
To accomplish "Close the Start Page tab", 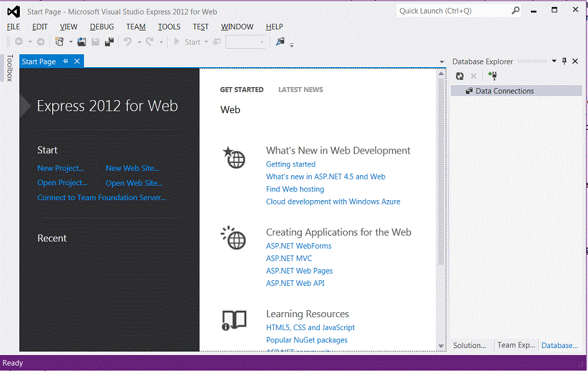I will (77, 61).
